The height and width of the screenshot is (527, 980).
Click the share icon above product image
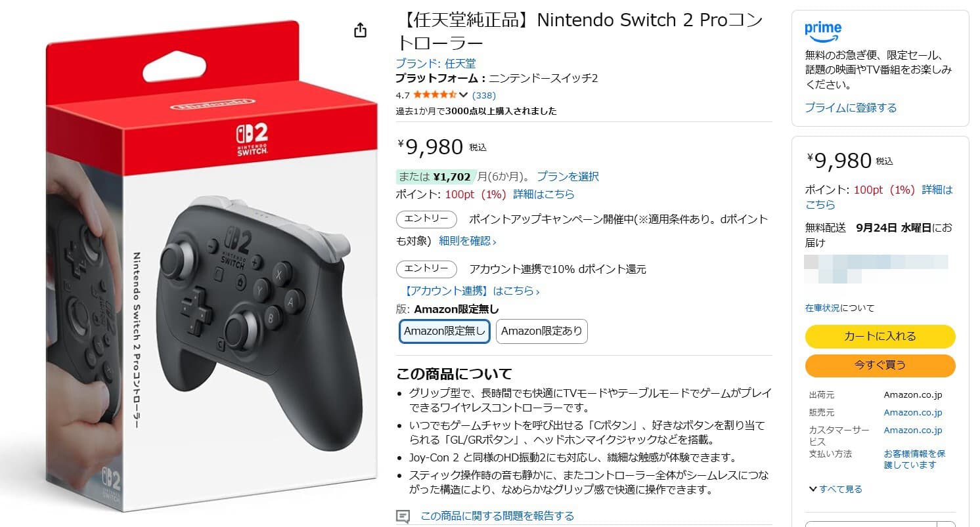pos(360,30)
